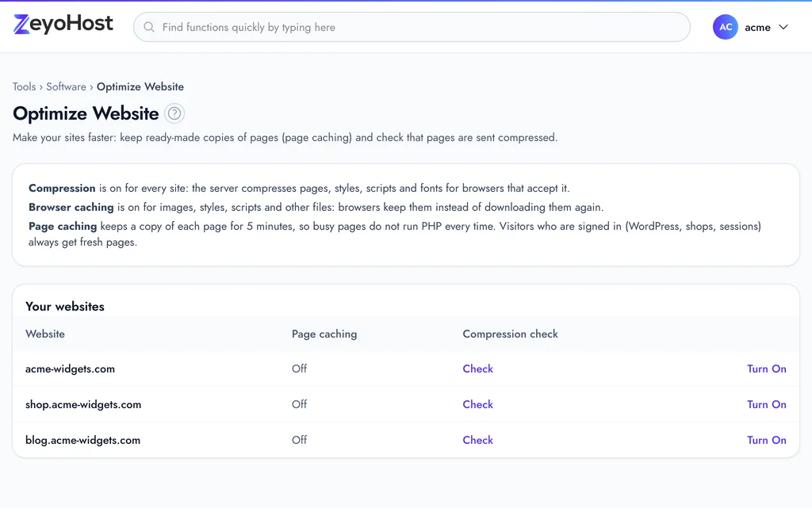The image size is (812, 508).
Task: Click the bold Compression term
Action: 62,189
